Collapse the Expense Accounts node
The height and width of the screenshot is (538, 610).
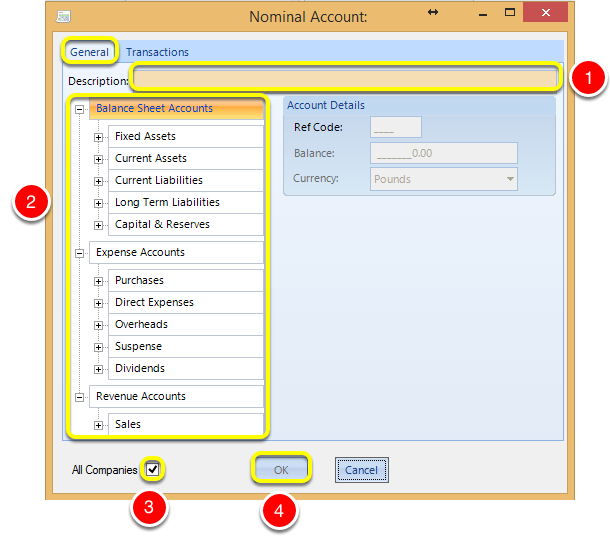(x=79, y=253)
